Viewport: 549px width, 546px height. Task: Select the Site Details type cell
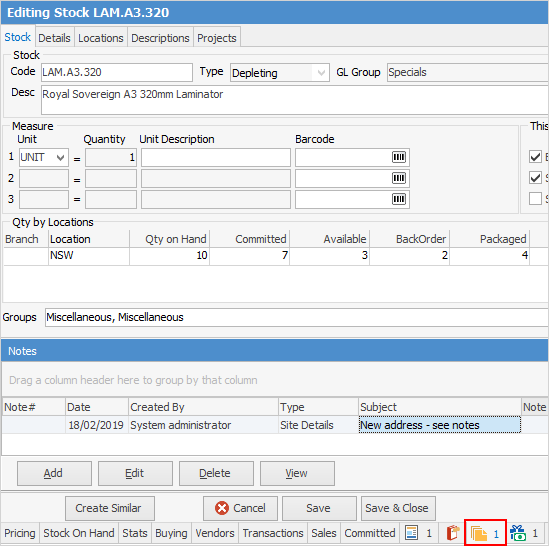pyautogui.click(x=318, y=425)
